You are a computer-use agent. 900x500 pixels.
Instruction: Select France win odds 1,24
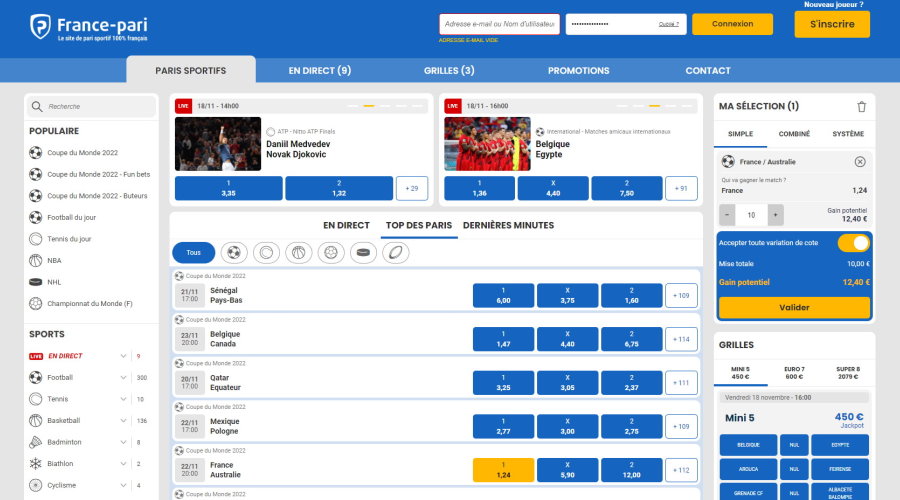503,470
